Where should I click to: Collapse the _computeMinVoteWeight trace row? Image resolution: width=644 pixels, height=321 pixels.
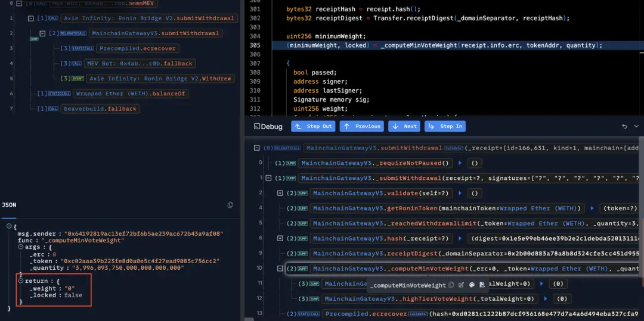tap(280, 269)
